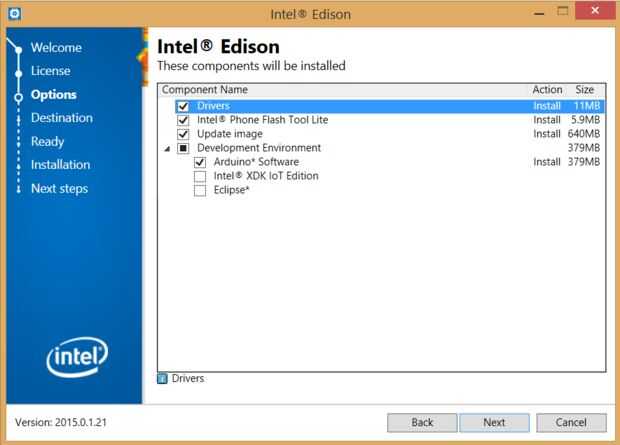The width and height of the screenshot is (620, 445).
Task: Click the info icon beside the Drivers description
Action: (163, 379)
